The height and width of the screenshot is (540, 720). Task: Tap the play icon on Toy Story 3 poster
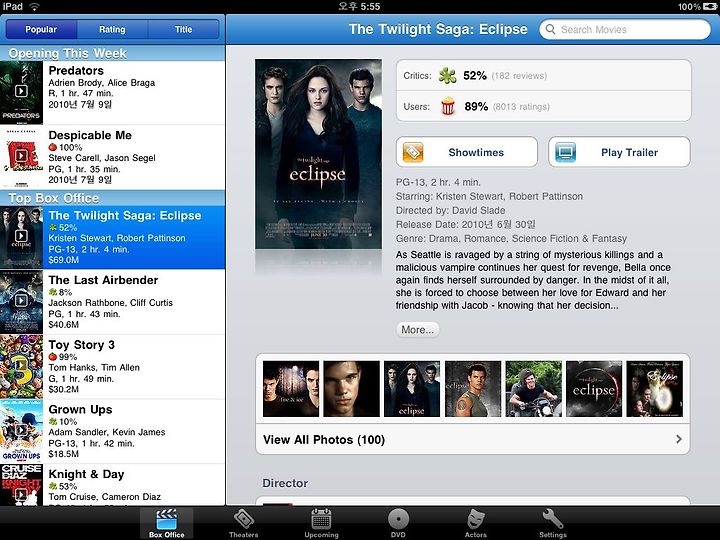pyautogui.click(x=21, y=365)
